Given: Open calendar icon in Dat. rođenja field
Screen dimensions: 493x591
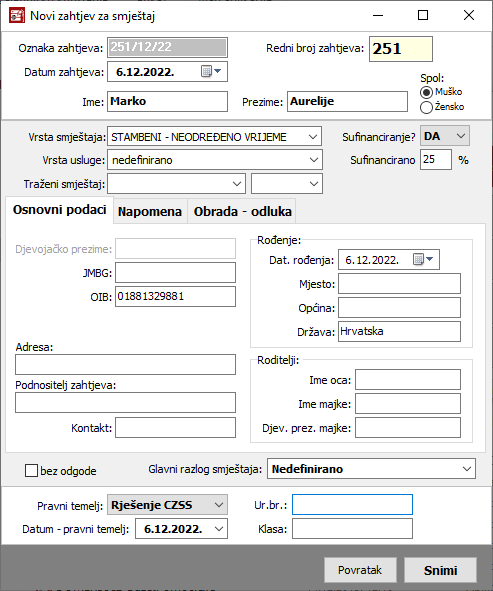Looking at the screenshot, I should (423, 259).
